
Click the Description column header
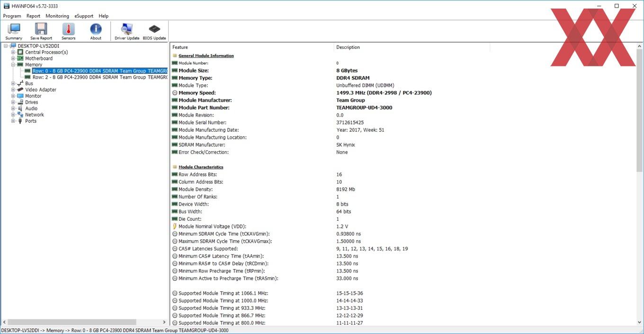(x=411, y=47)
